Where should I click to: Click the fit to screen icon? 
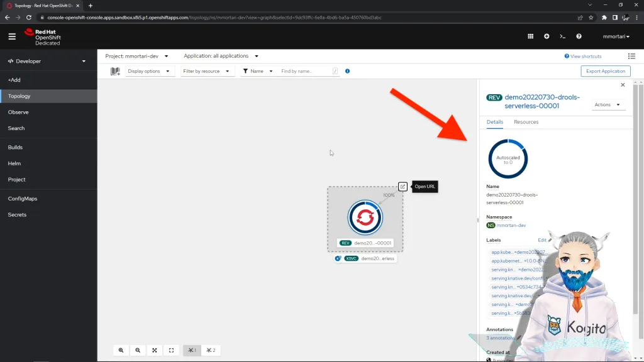(155, 350)
